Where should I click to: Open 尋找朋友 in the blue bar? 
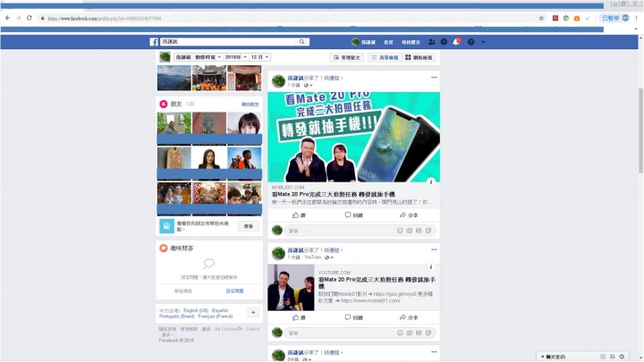pyautogui.click(x=411, y=42)
